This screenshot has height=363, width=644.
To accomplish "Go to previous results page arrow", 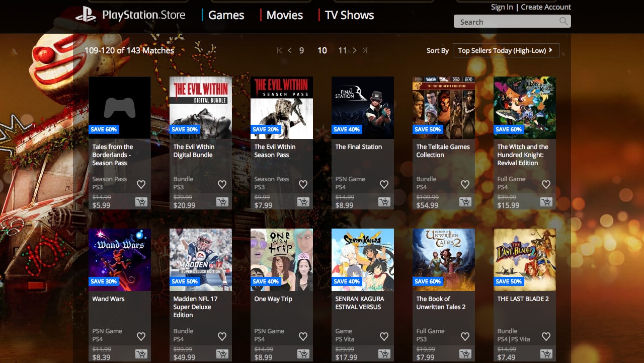I will click(x=290, y=50).
